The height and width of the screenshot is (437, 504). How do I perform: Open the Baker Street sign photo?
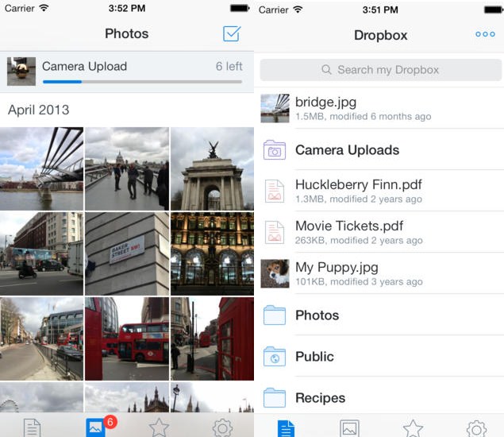[127, 253]
